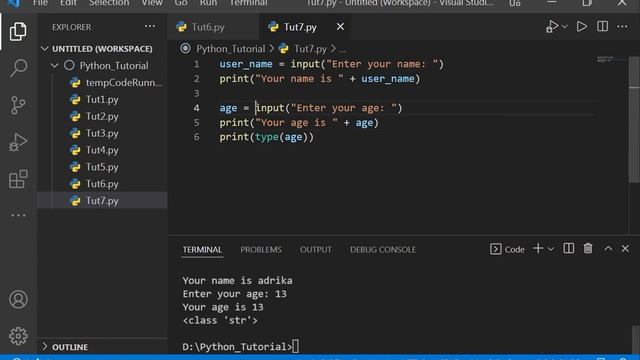Open the Run menu
Image resolution: width=640 pixels, height=360 pixels.
[x=208, y=3]
